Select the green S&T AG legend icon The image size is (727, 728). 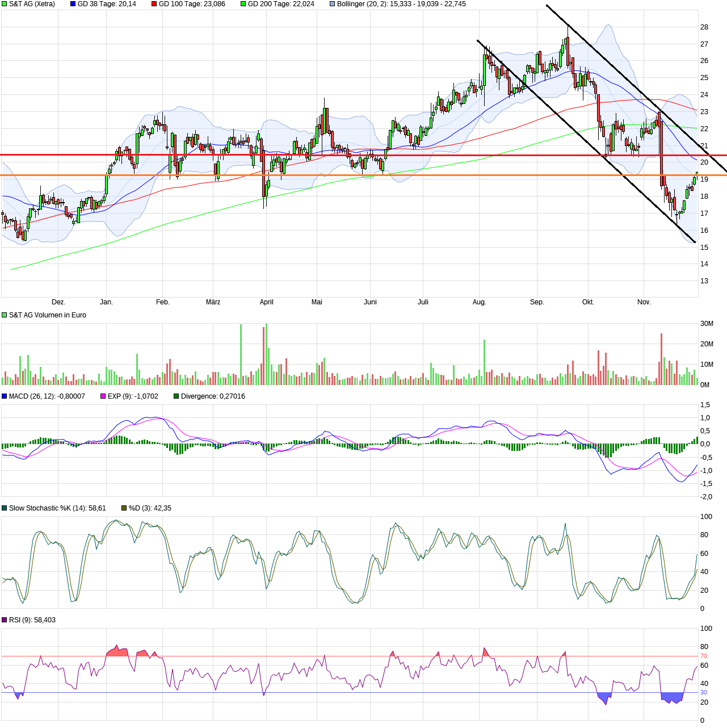point(5,4)
